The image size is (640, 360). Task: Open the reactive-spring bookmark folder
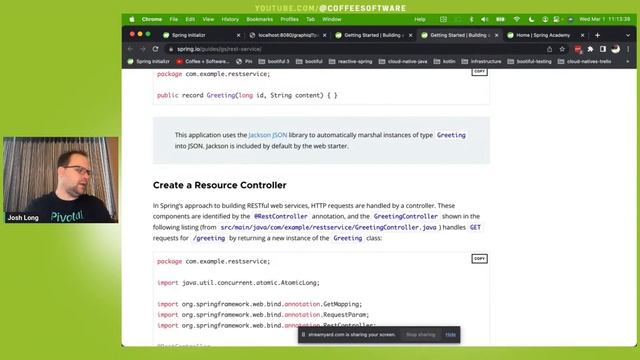351,62
